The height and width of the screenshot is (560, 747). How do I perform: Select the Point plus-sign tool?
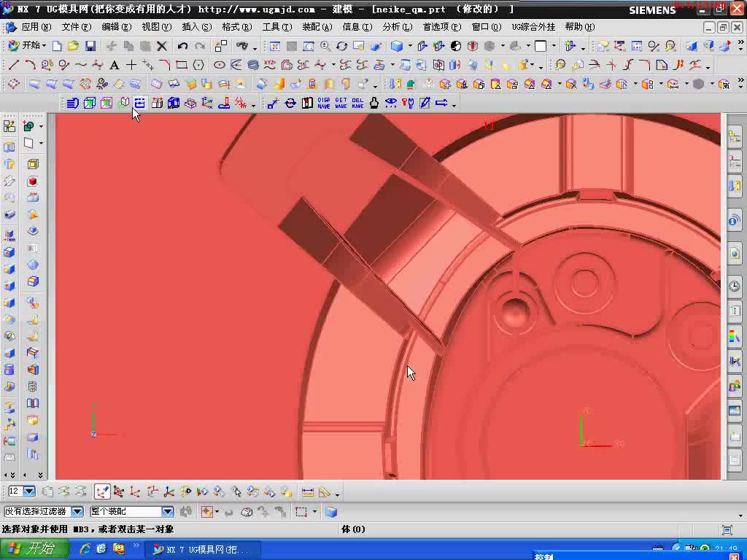pyautogui.click(x=131, y=65)
